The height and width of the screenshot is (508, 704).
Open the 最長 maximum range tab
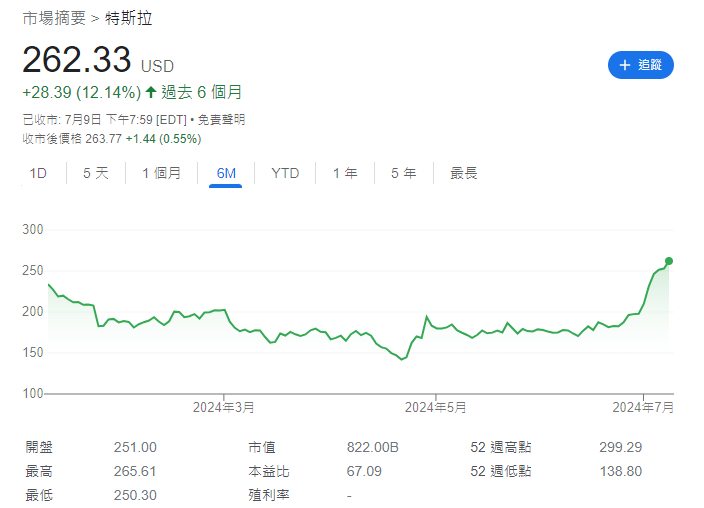[x=463, y=173]
